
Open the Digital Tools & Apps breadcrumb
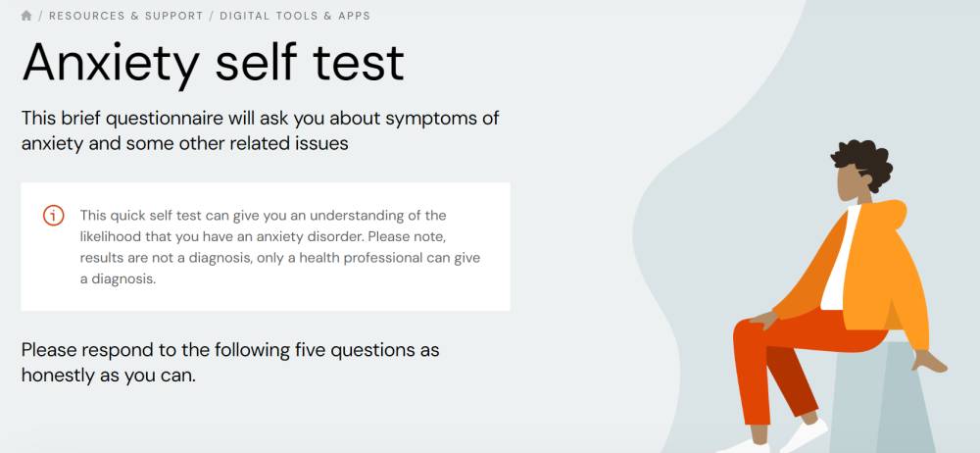click(x=295, y=16)
